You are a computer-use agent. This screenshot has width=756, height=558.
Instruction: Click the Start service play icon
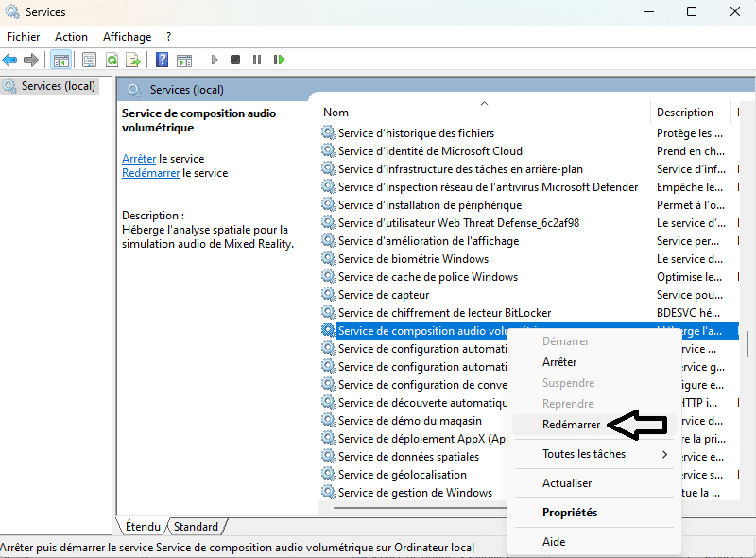point(215,60)
